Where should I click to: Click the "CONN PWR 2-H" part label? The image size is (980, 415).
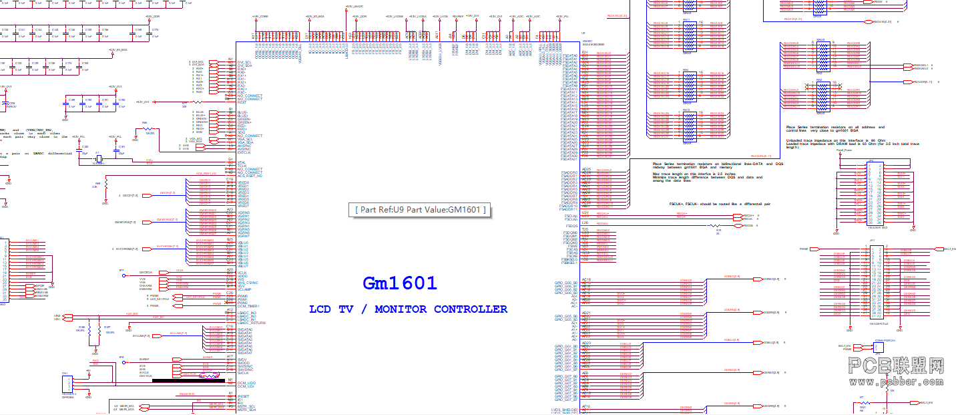point(884,340)
